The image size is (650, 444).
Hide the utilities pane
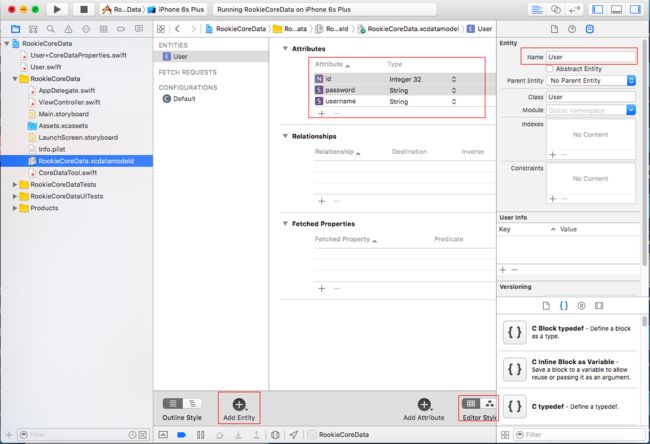(x=635, y=10)
